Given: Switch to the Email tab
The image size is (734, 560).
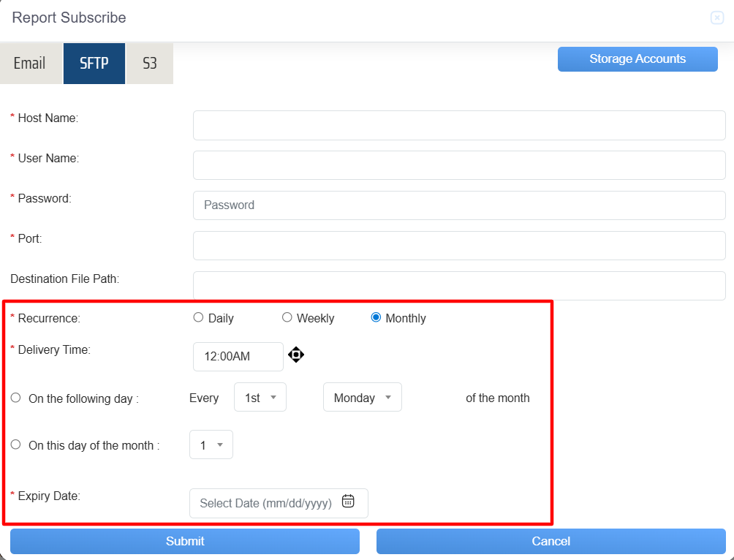Looking at the screenshot, I should coord(30,64).
